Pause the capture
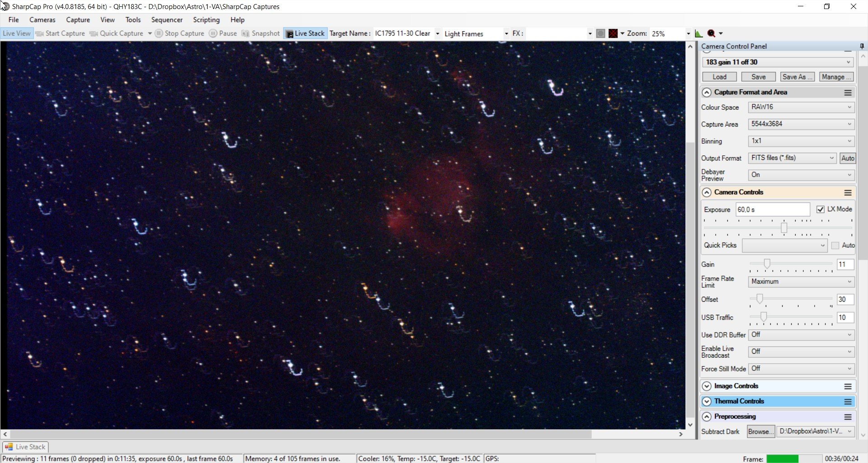This screenshot has width=868, height=463. point(223,33)
